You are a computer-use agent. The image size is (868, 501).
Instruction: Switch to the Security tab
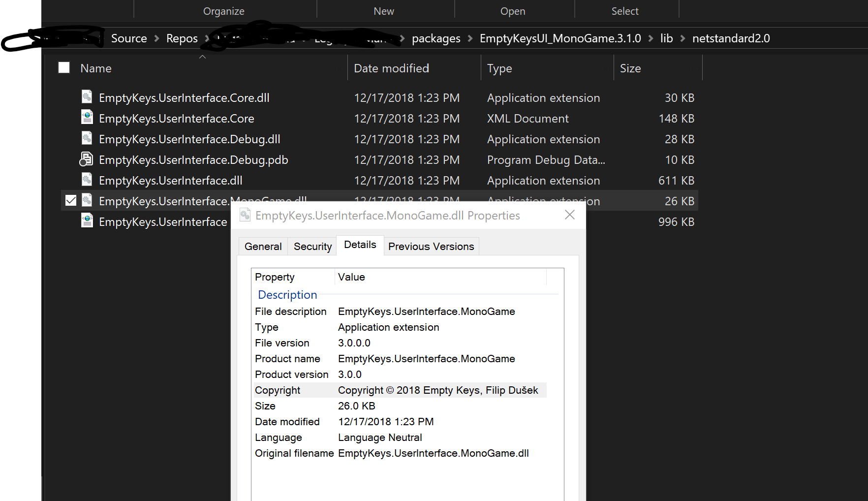point(312,246)
